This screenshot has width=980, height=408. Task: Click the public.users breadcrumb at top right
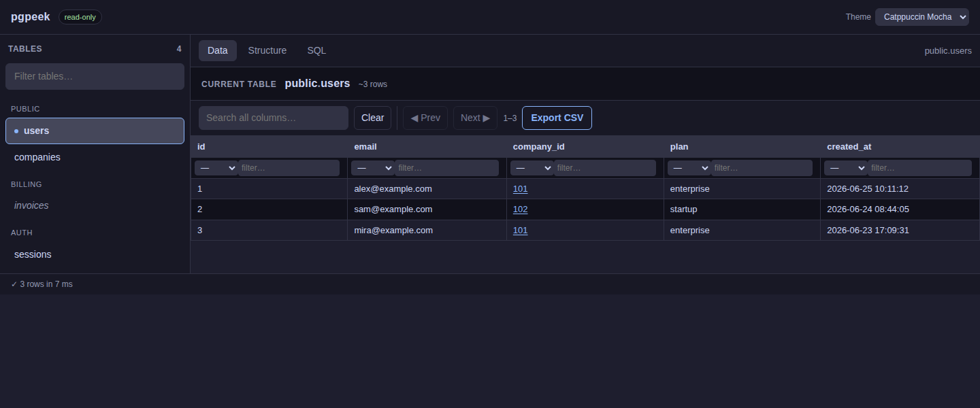pyautogui.click(x=948, y=50)
